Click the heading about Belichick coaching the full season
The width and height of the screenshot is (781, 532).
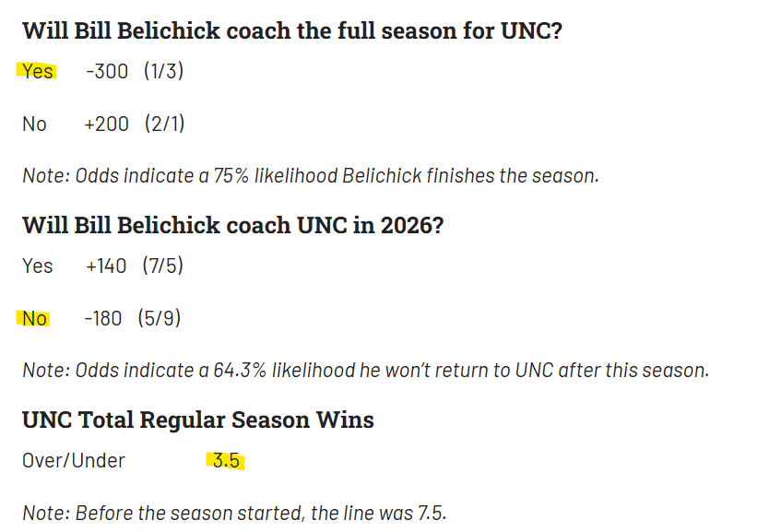[292, 30]
